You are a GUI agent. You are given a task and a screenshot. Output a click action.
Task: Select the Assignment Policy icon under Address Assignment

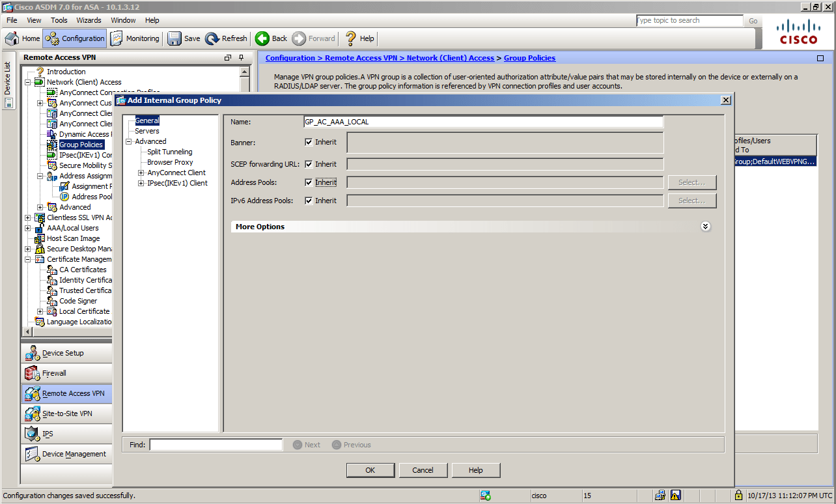[x=64, y=186]
